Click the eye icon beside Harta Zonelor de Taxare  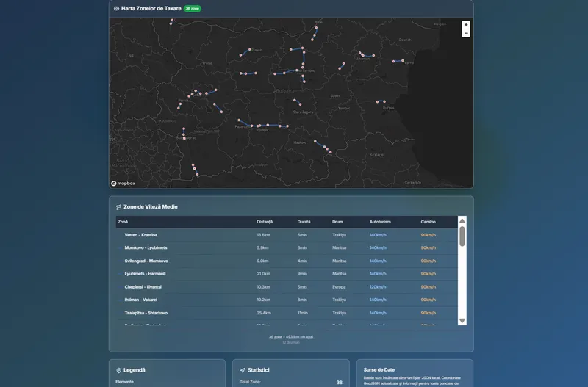click(x=116, y=8)
